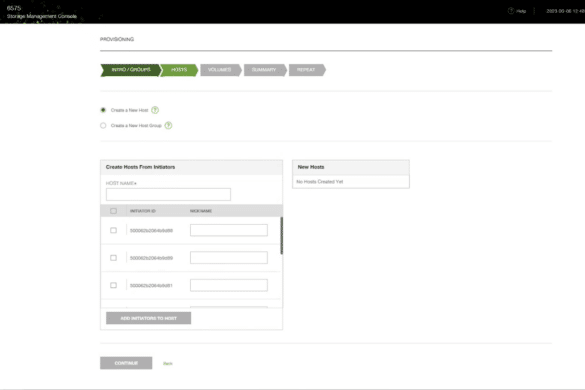Click the Continue button
The image size is (585, 390).
[x=126, y=363]
